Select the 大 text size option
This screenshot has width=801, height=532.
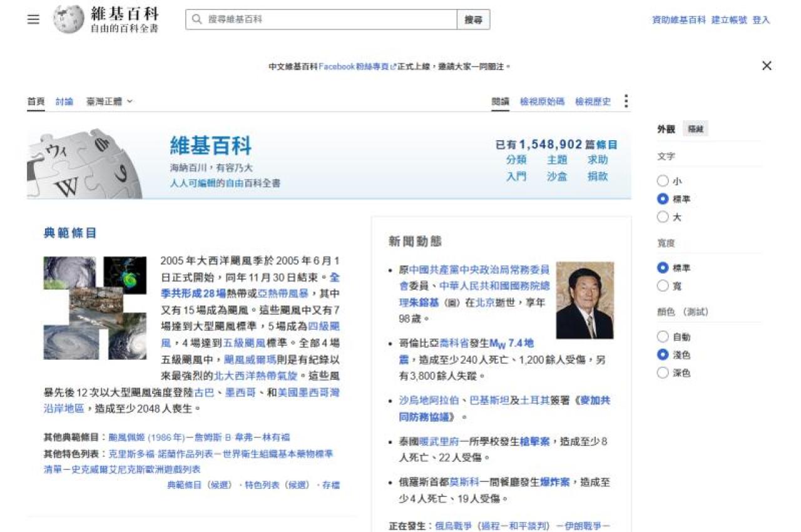tap(663, 217)
